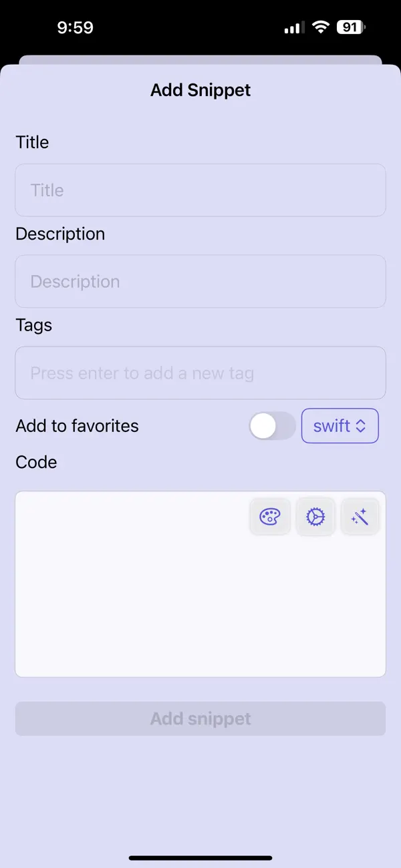
Task: Tap the Add Snippet sheet header
Action: 200,89
